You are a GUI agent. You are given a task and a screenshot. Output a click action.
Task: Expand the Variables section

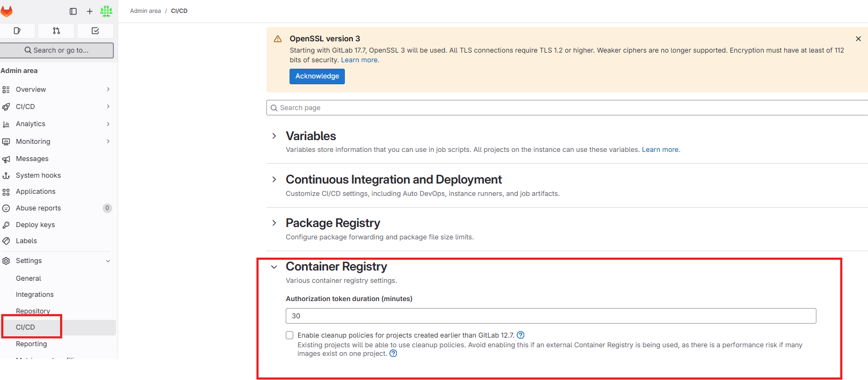pos(274,136)
